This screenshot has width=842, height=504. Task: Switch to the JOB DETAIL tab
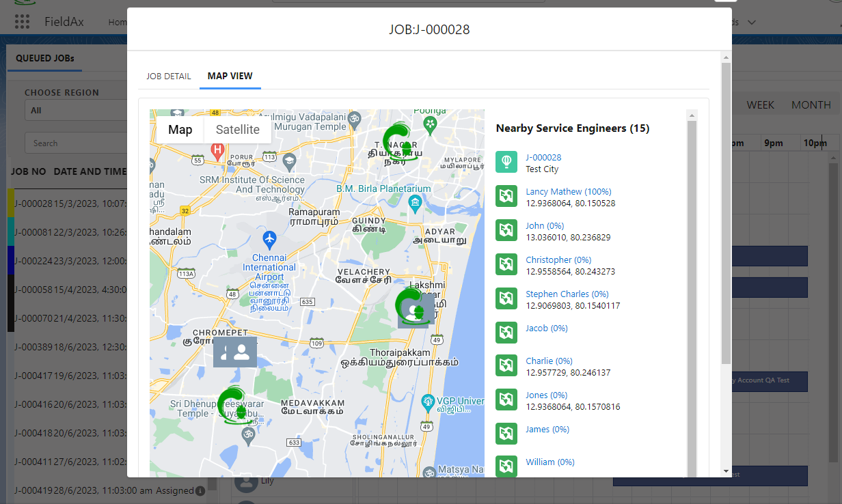click(x=169, y=76)
